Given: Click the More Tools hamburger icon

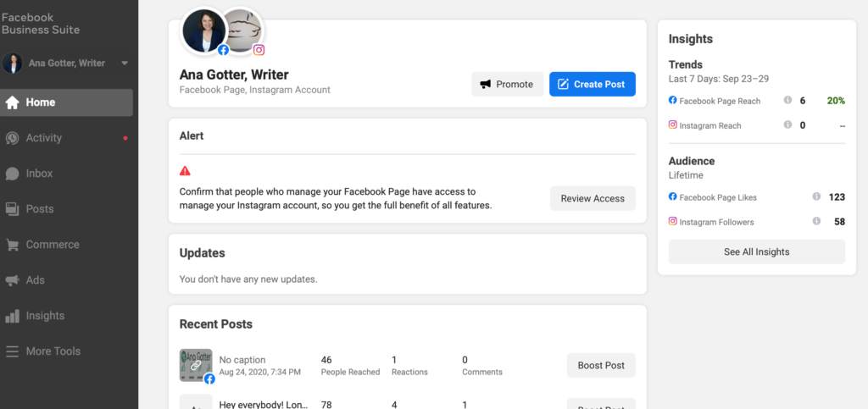Looking at the screenshot, I should (x=12, y=351).
